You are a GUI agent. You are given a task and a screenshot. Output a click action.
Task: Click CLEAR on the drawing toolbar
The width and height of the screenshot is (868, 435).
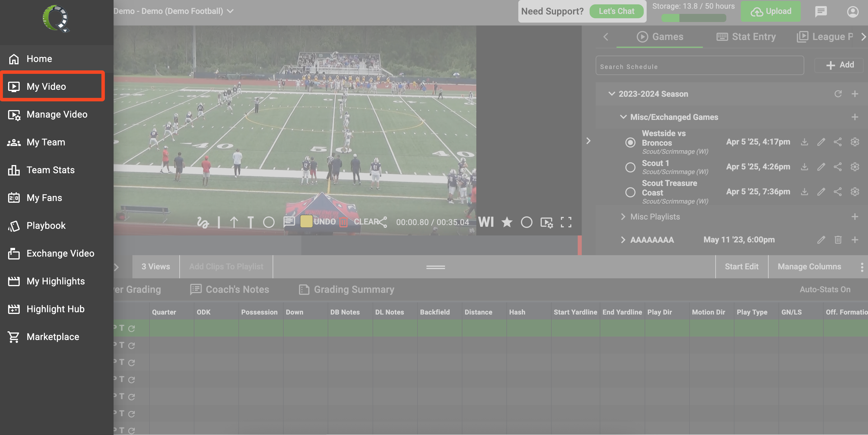click(366, 221)
